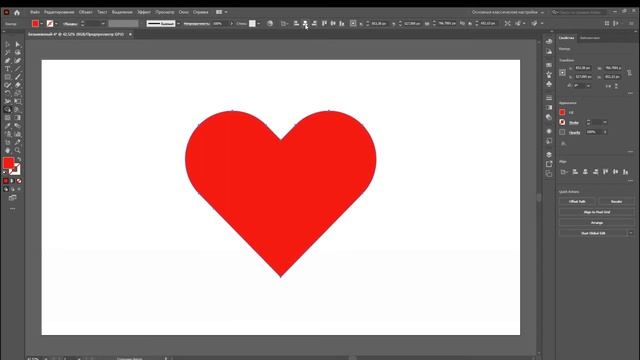This screenshot has height=360, width=640.
Task: Click the Home icon in top bar
Action: coord(17,12)
